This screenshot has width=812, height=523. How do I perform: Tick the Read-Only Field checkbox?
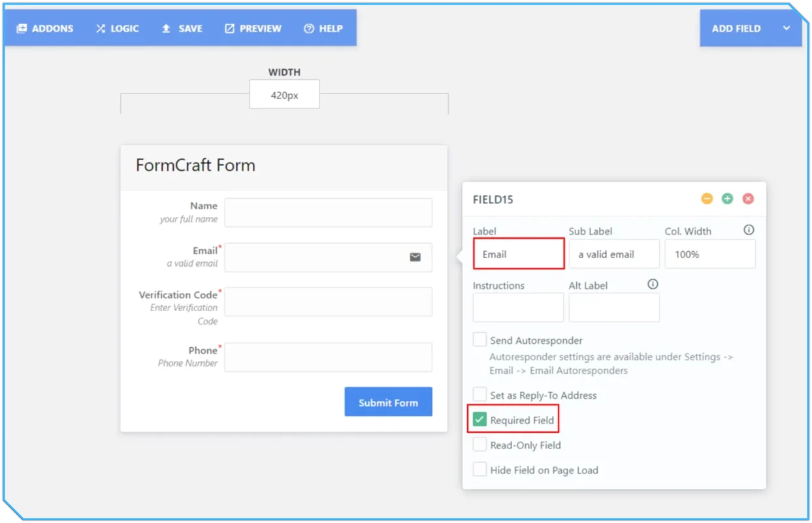pyautogui.click(x=480, y=445)
